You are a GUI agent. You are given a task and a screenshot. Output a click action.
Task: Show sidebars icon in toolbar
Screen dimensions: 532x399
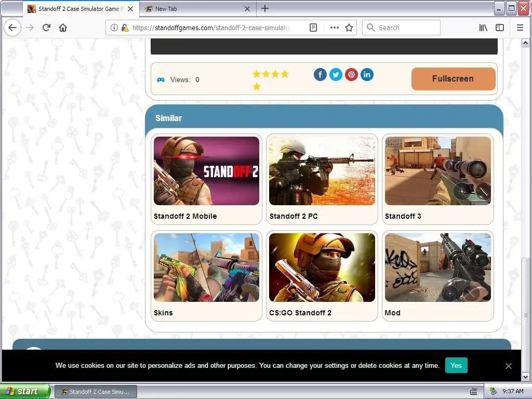[x=500, y=28]
